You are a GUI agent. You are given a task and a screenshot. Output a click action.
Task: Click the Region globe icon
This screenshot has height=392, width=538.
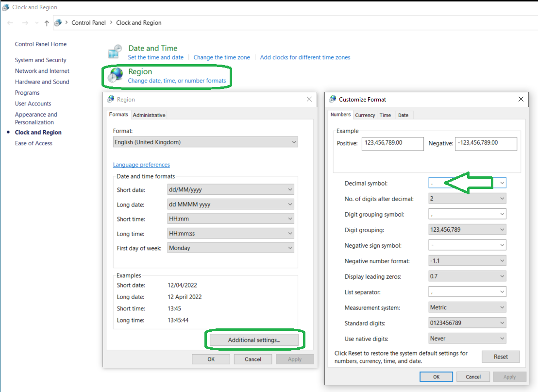click(x=115, y=75)
